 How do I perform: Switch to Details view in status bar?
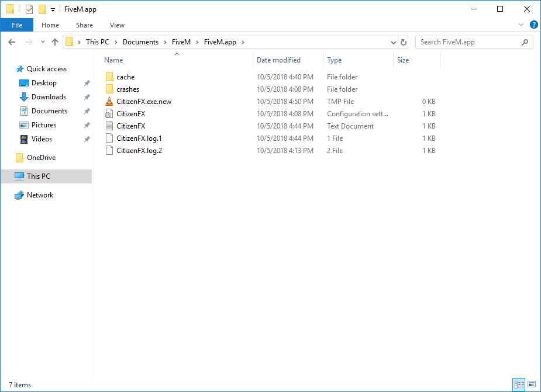click(x=519, y=384)
